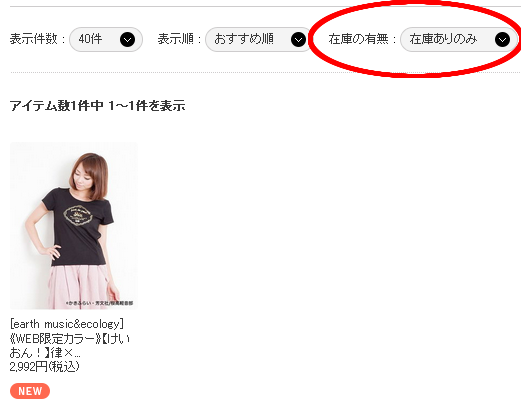Open the black T-shirt product thumbnail

click(74, 226)
